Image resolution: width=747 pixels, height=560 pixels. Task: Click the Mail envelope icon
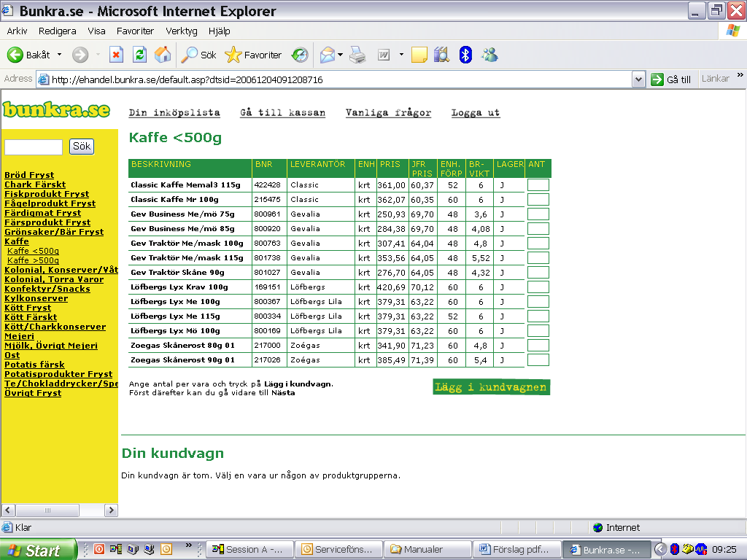[x=328, y=55]
